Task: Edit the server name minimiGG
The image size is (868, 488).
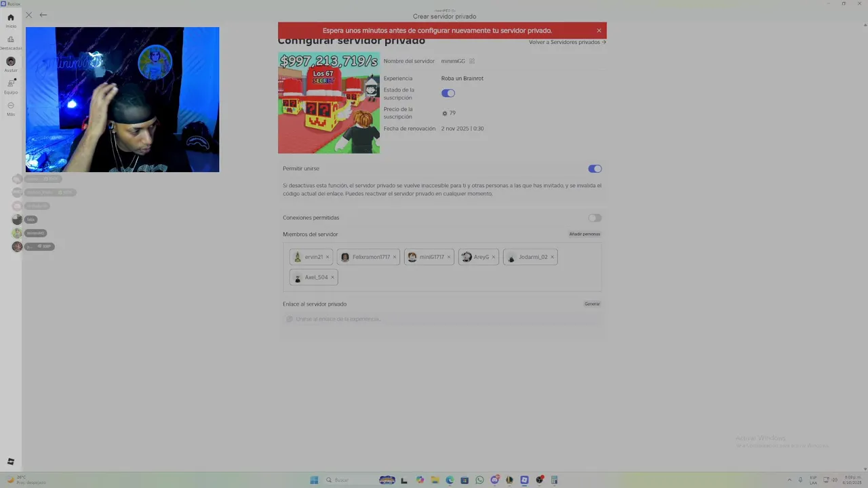Action: click(x=472, y=61)
